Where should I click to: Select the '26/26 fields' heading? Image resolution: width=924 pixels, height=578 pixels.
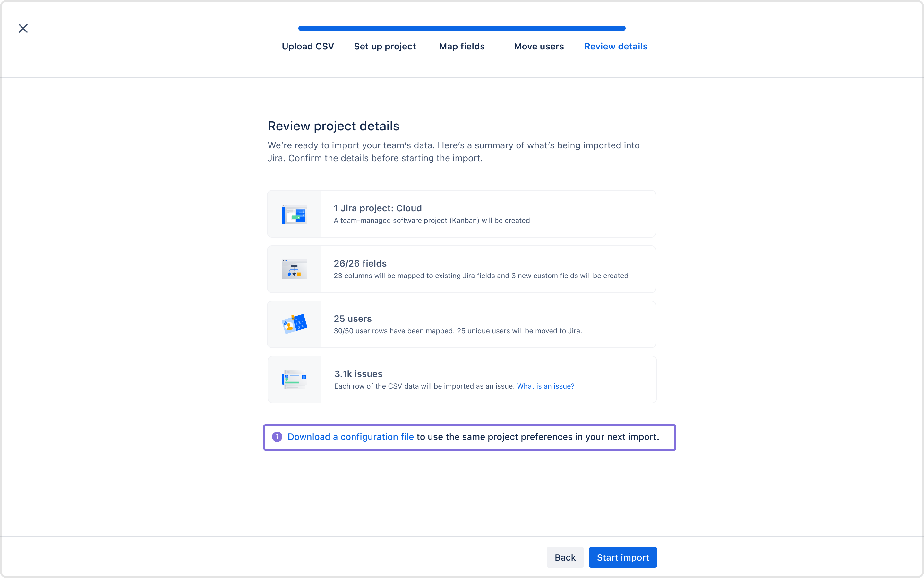(x=360, y=263)
